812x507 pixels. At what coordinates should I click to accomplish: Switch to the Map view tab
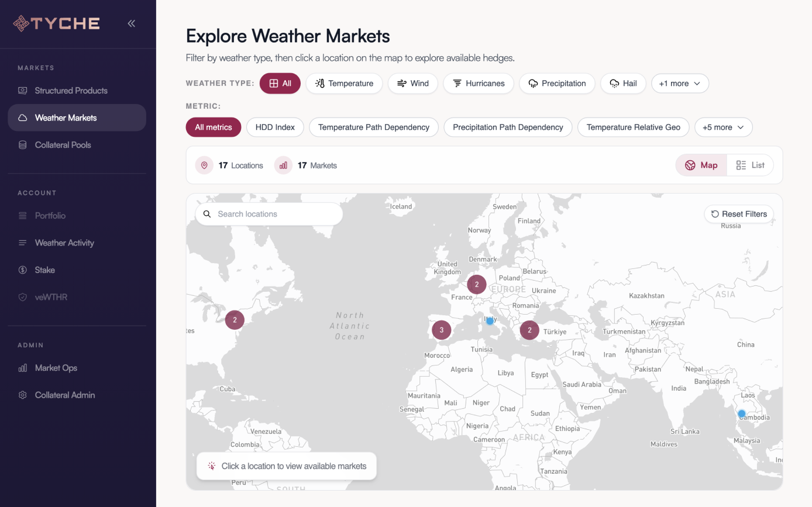(x=701, y=165)
